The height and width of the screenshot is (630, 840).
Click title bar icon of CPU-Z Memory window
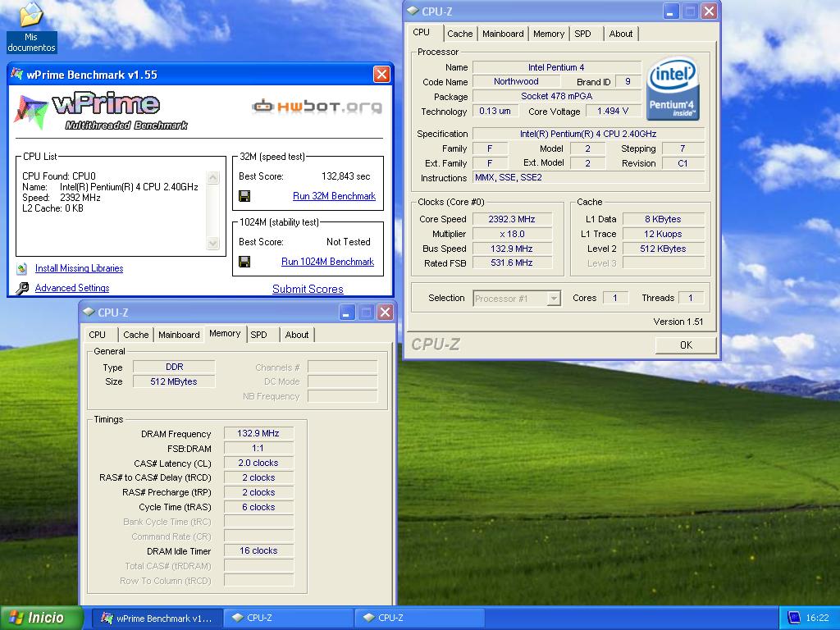tap(89, 312)
